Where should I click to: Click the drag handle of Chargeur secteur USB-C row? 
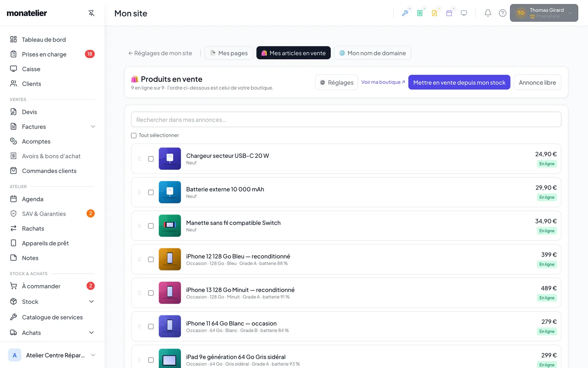coord(139,159)
